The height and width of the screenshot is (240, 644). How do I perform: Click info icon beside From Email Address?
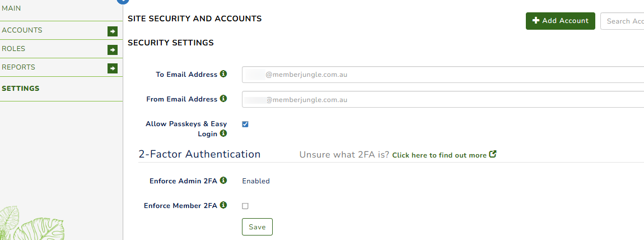pyautogui.click(x=223, y=99)
